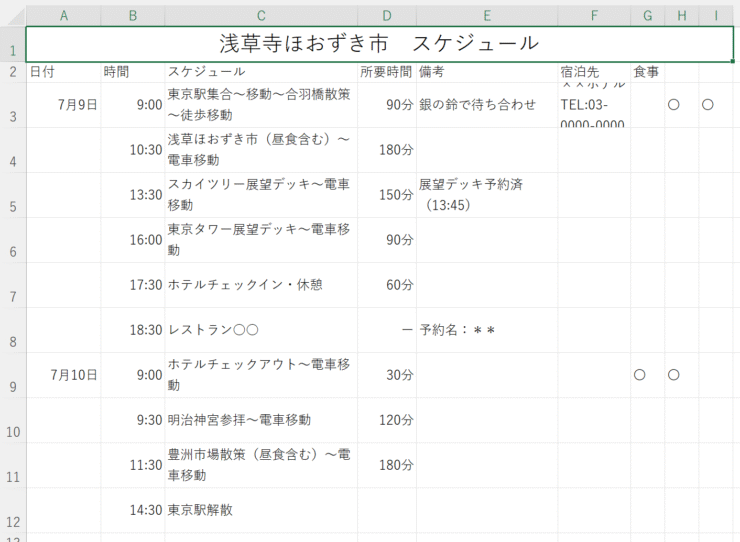
Task: Click the 日付 header cell
Action: click(x=64, y=72)
